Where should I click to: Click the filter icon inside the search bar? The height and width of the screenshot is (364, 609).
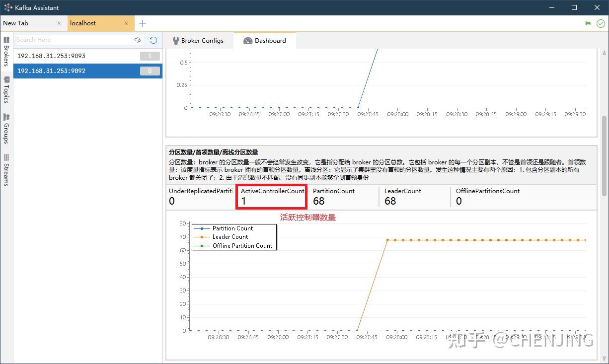138,39
